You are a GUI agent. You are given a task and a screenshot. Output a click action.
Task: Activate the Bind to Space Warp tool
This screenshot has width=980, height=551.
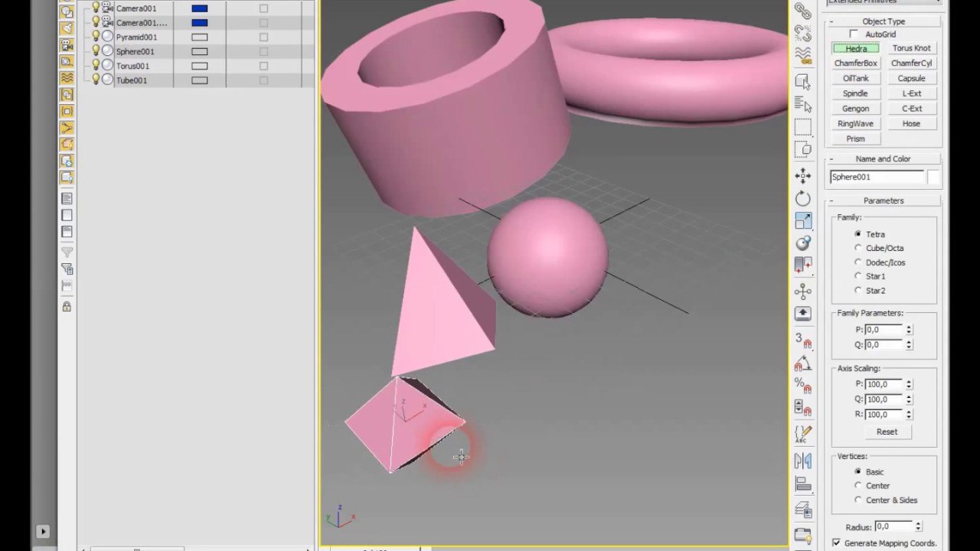(802, 55)
